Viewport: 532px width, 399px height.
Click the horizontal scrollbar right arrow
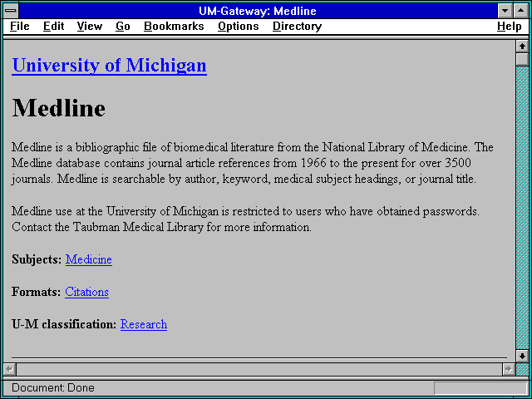coord(508,369)
